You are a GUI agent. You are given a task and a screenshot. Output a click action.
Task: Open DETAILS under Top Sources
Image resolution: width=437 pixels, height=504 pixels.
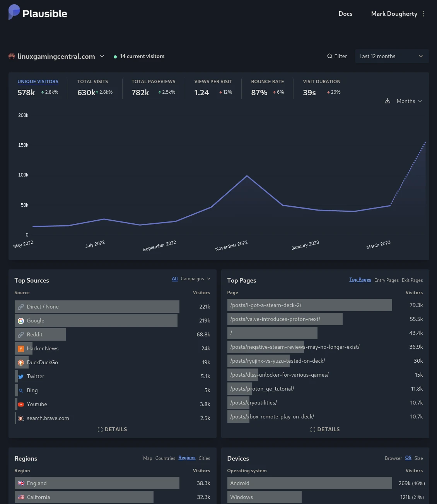(112, 429)
